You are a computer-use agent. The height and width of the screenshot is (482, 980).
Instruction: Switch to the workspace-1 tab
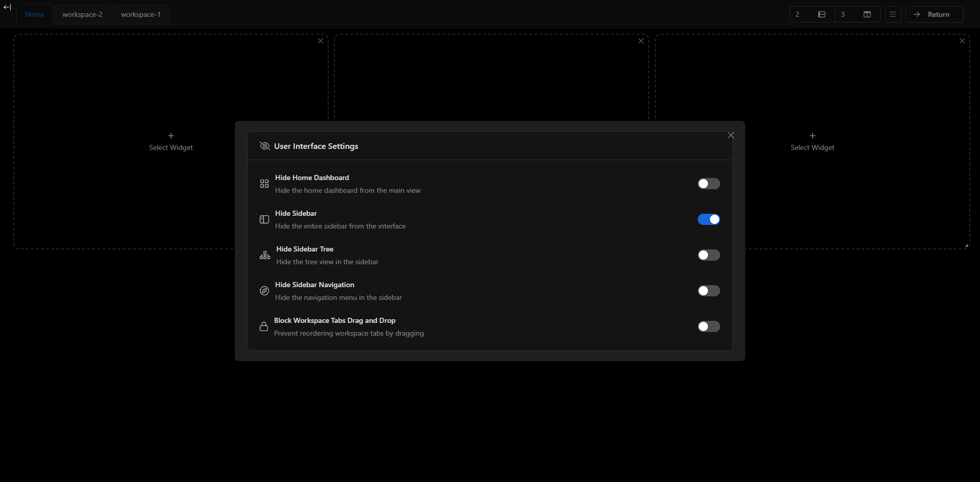(x=140, y=14)
